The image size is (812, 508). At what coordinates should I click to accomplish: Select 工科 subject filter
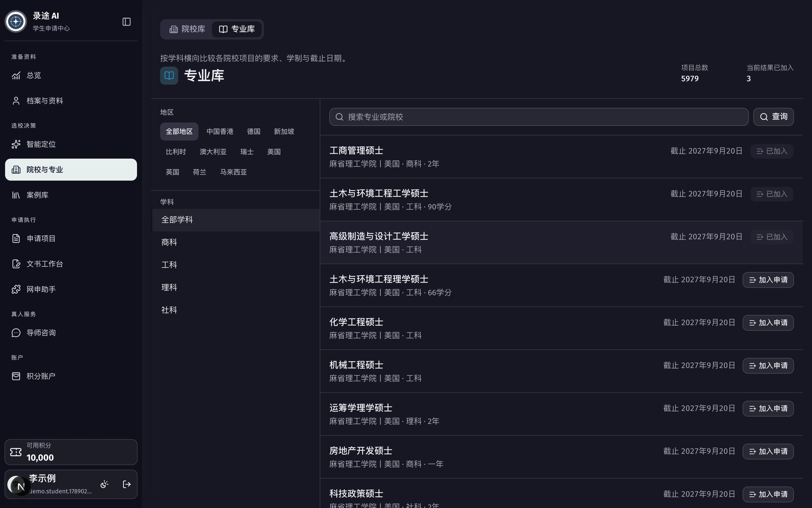(x=235, y=265)
